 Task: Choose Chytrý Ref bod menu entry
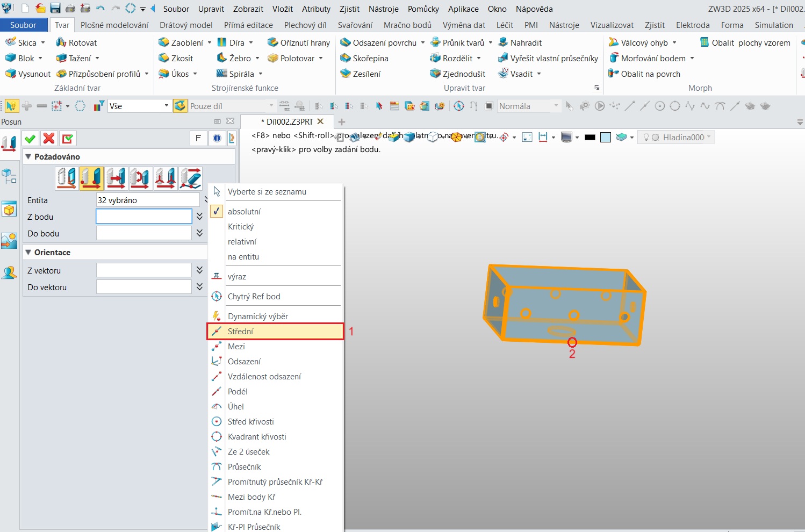click(x=275, y=297)
